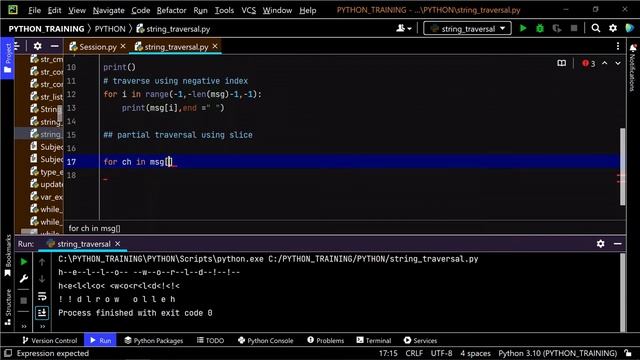Open Services tool window
The width and height of the screenshot is (640, 360).
[x=420, y=340]
